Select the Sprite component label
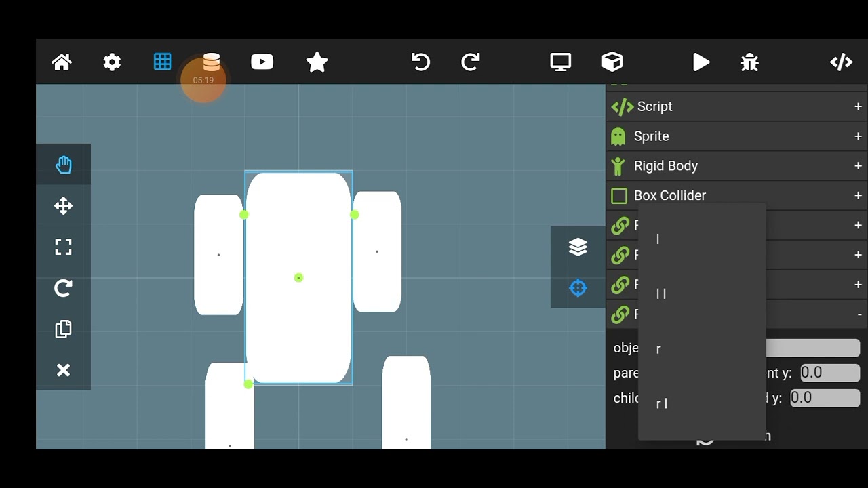The width and height of the screenshot is (868, 488). pyautogui.click(x=651, y=136)
